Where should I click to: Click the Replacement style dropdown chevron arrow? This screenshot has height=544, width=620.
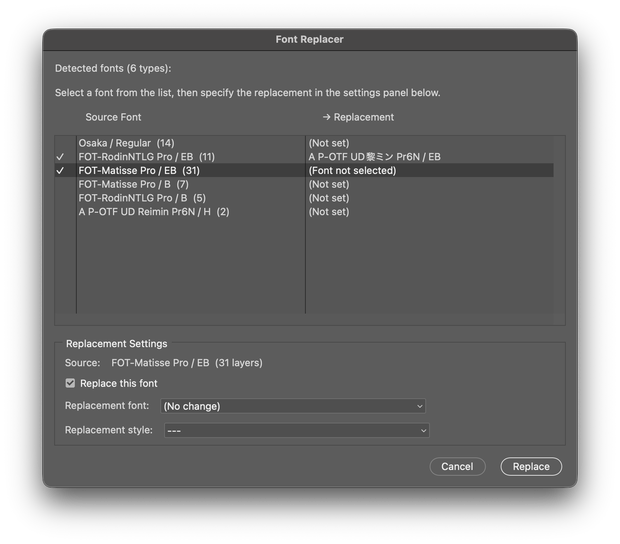[x=423, y=431]
